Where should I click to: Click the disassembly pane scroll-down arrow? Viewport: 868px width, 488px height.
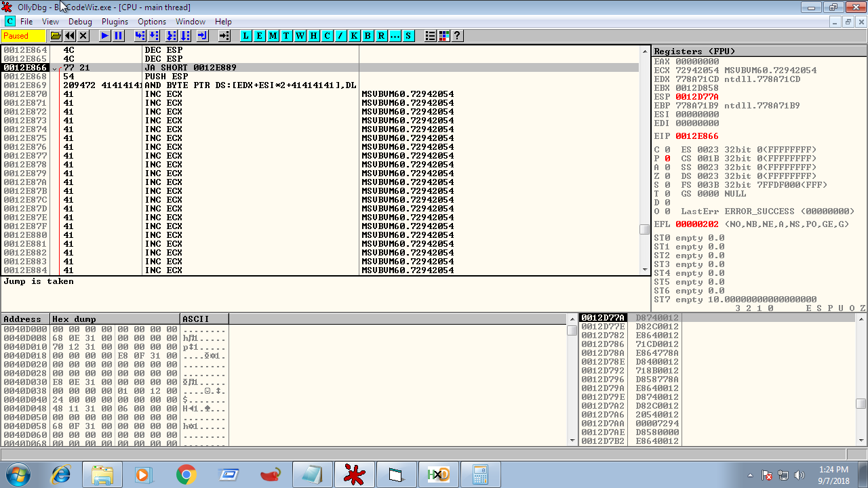coord(645,270)
